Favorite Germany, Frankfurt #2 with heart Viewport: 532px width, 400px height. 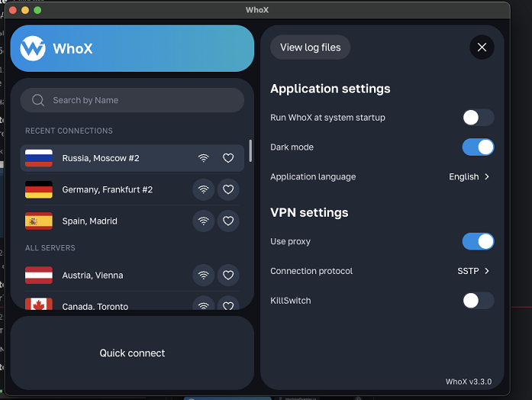228,189
